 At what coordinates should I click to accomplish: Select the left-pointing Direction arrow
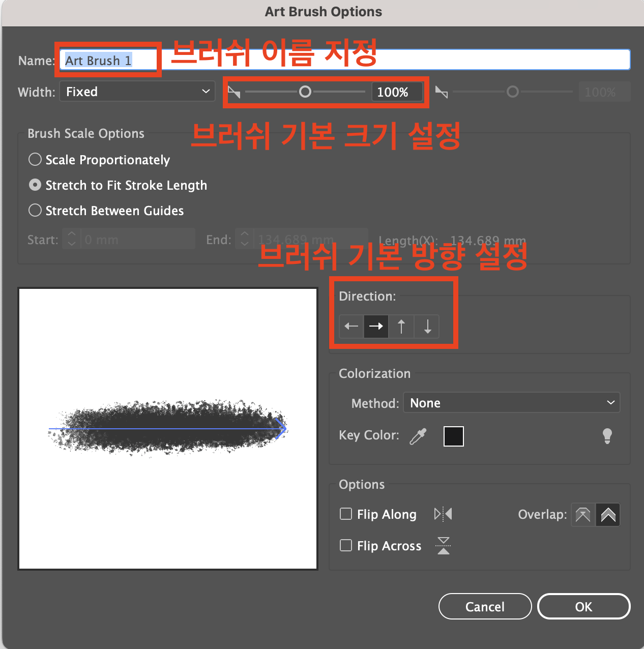tap(351, 327)
